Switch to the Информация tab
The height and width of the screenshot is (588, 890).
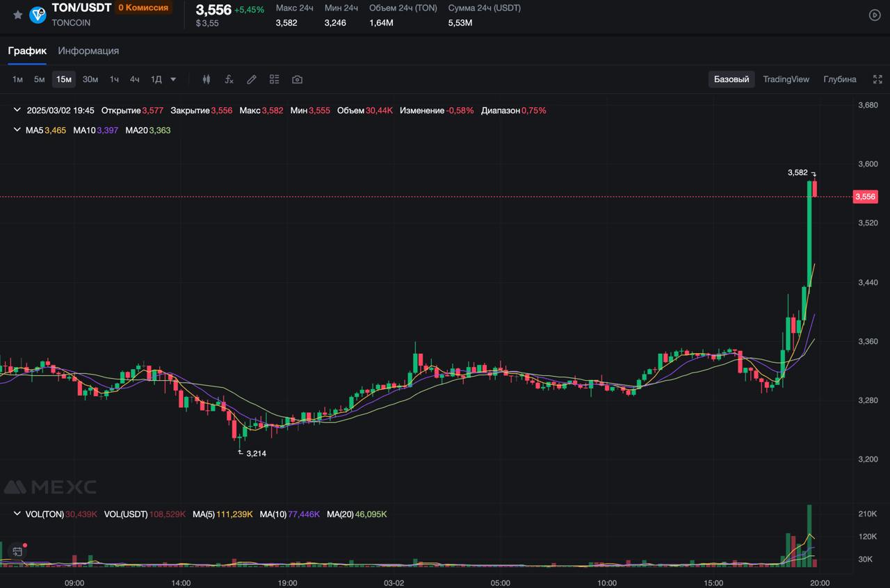(x=88, y=51)
